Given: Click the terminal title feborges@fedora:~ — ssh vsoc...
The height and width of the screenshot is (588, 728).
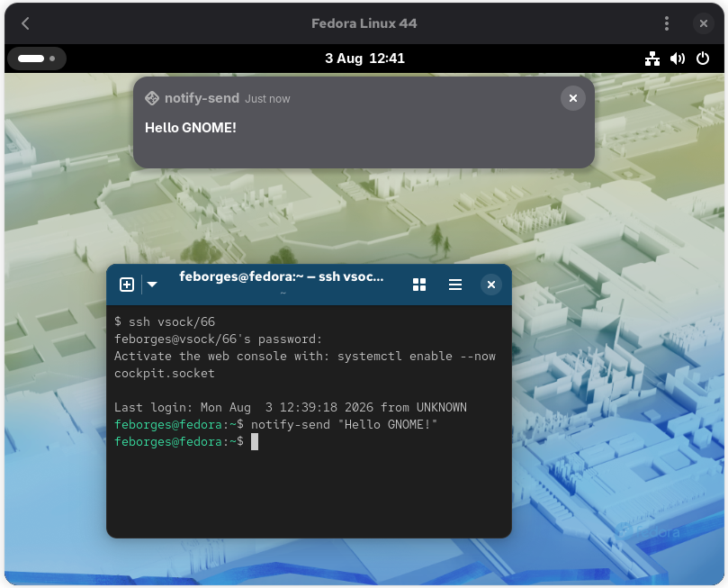Looking at the screenshot, I should [x=282, y=276].
